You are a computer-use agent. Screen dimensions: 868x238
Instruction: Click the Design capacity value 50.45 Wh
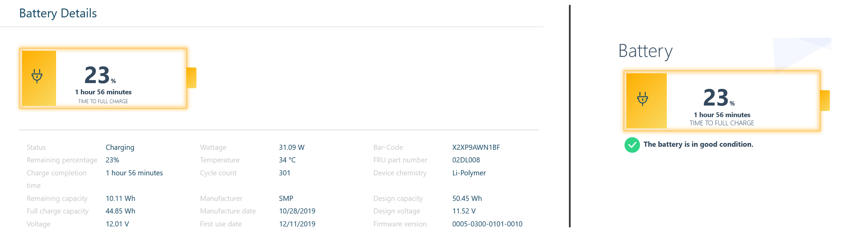pos(467,199)
